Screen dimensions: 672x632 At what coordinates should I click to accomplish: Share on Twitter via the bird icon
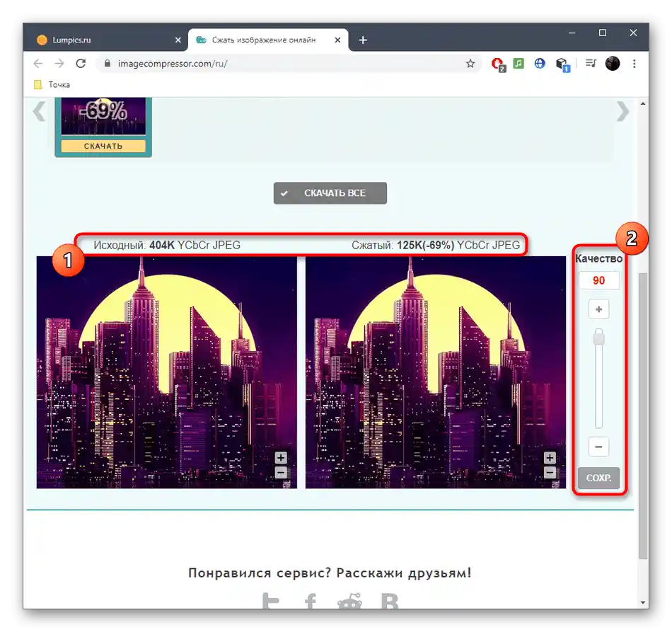tap(270, 600)
